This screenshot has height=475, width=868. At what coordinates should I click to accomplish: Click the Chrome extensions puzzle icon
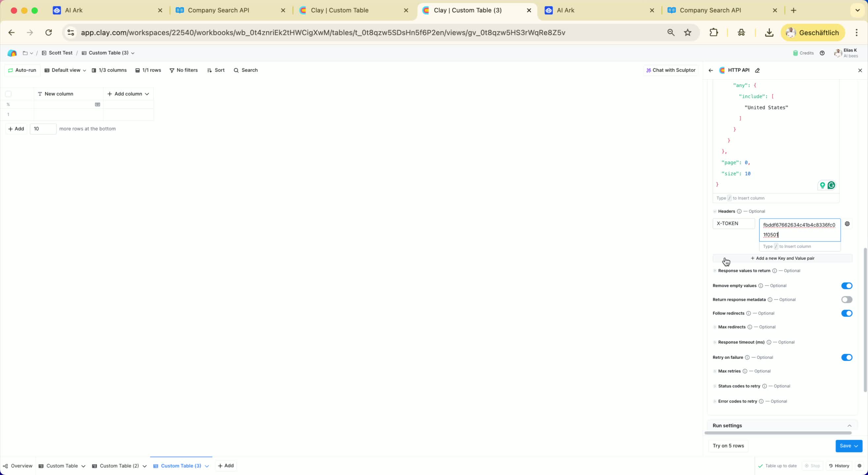click(714, 33)
